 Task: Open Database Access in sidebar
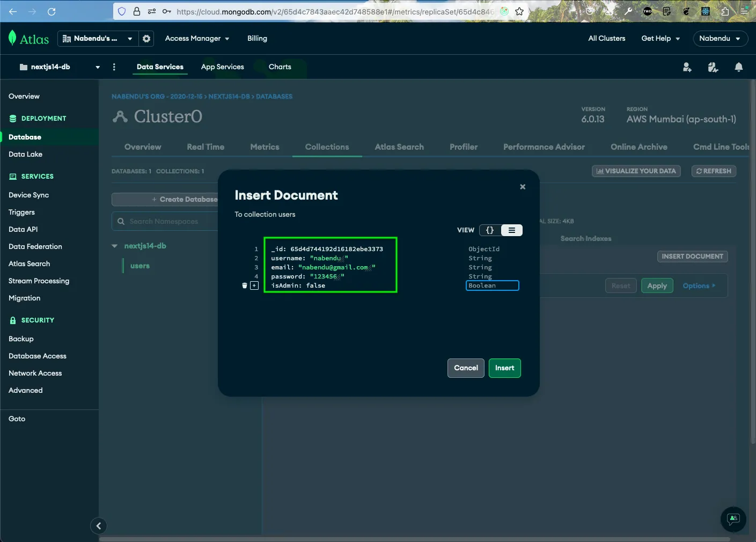[38, 356]
